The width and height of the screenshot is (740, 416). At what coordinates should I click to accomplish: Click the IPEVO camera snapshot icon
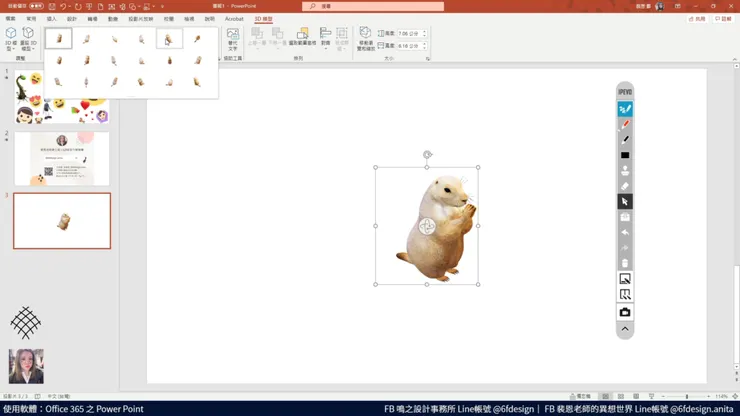coord(625,312)
